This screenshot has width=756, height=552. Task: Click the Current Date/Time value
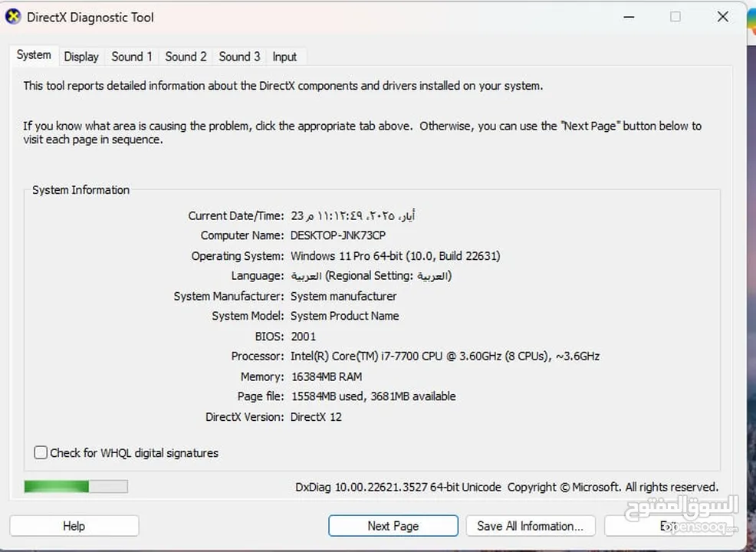coord(353,215)
